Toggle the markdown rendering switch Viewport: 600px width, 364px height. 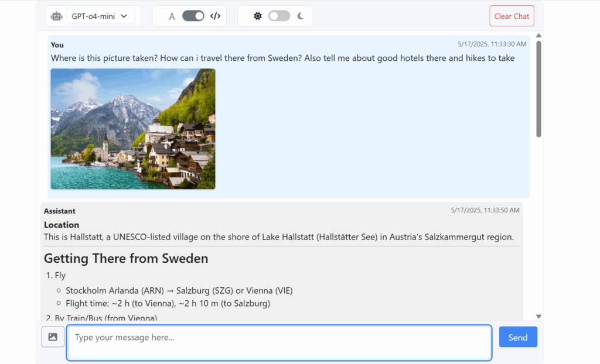coord(193,16)
